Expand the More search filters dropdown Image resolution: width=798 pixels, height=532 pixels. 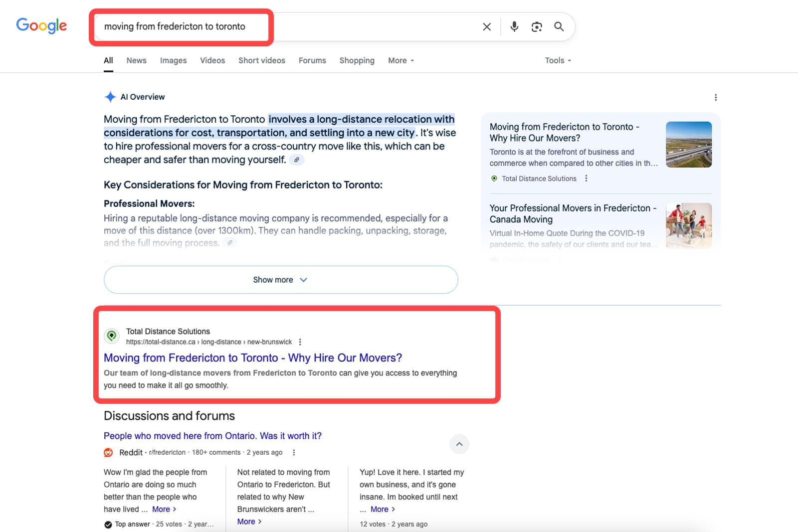tap(401, 60)
